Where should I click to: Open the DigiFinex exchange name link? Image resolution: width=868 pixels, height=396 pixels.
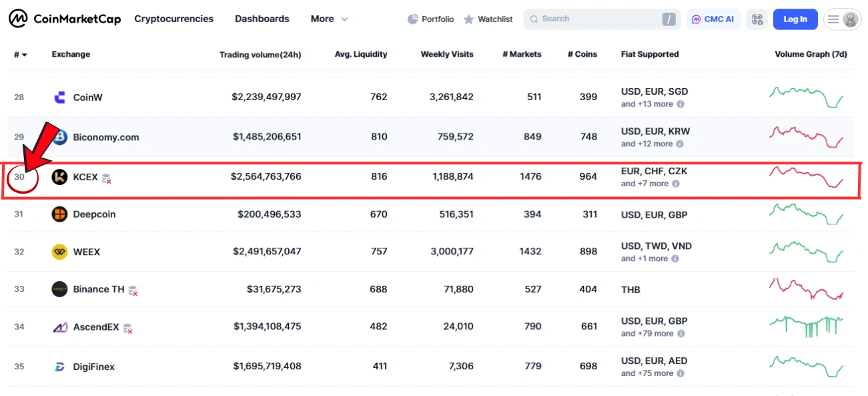94,367
